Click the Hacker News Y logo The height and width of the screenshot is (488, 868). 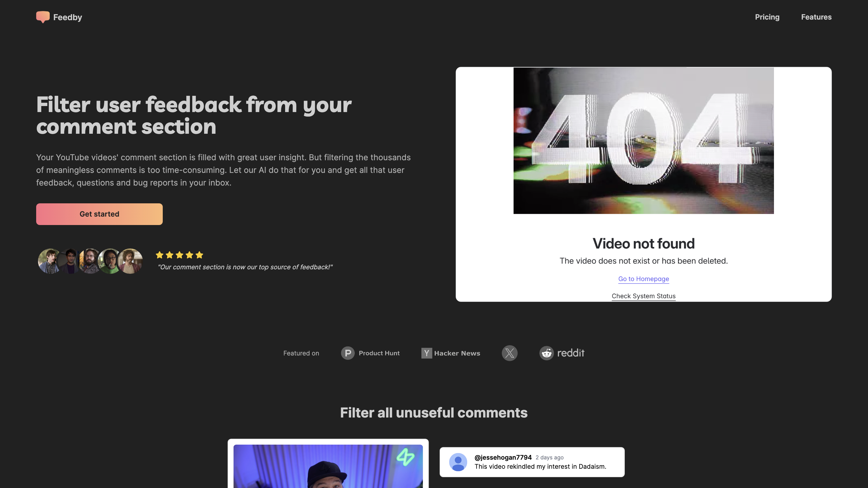[426, 353]
